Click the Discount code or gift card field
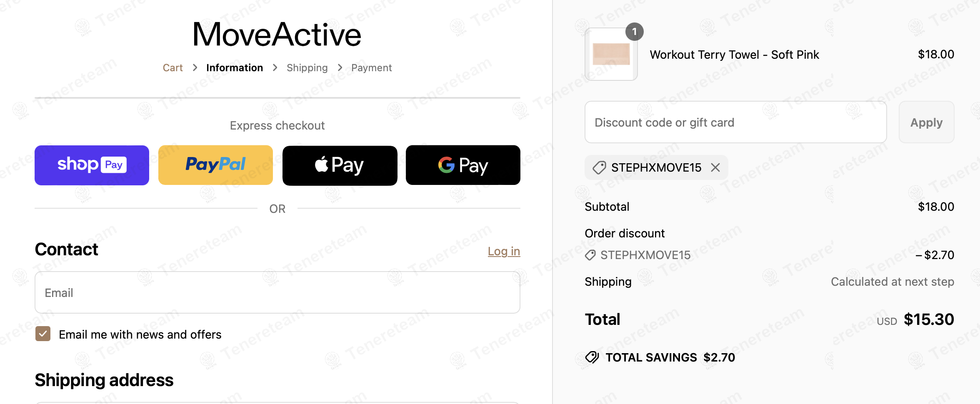The width and height of the screenshot is (980, 404). (x=735, y=122)
